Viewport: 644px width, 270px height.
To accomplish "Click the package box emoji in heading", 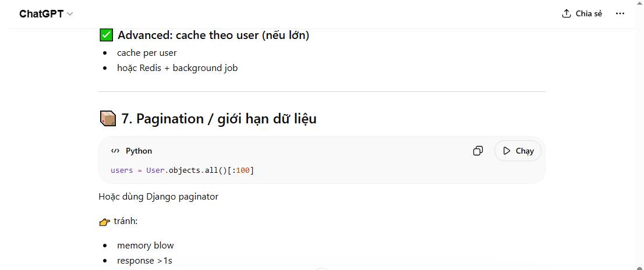I will tap(108, 119).
